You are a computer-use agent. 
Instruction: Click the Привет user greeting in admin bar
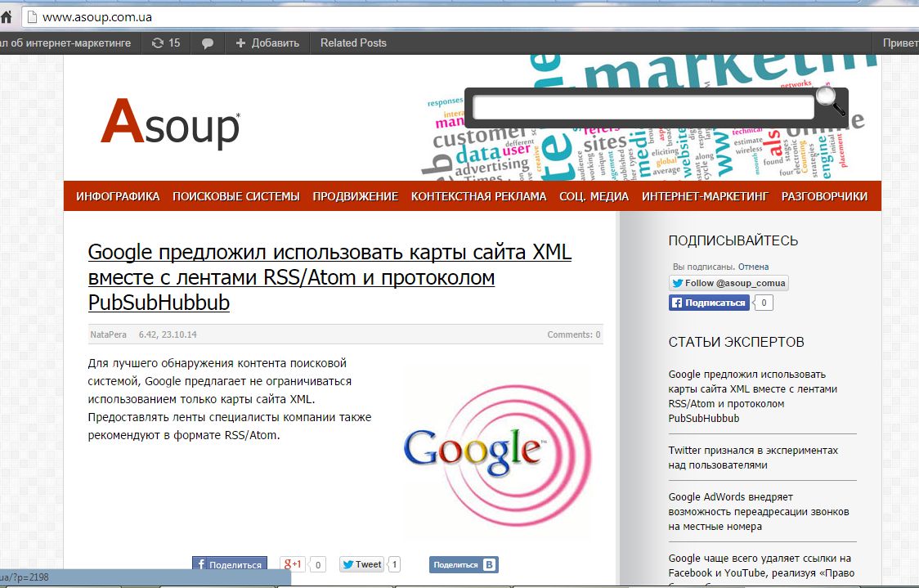point(901,43)
